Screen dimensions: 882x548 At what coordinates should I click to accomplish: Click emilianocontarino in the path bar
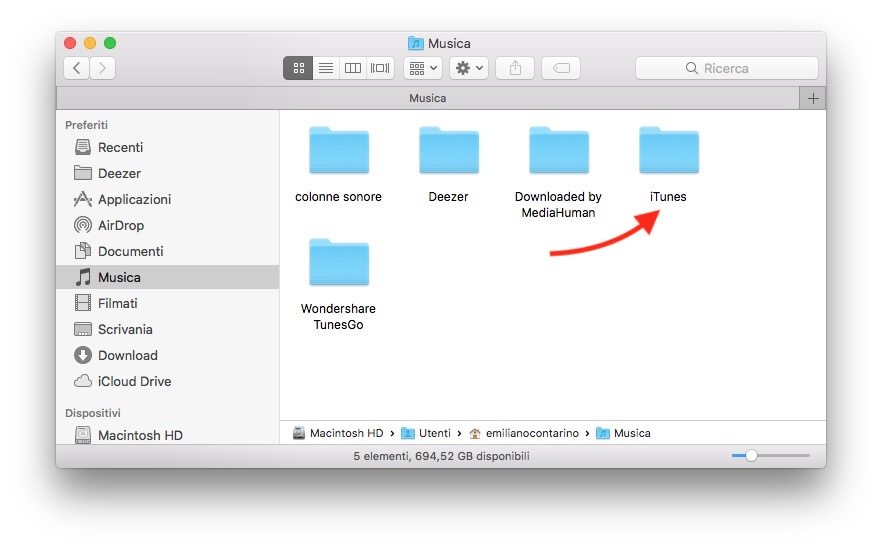click(x=524, y=433)
